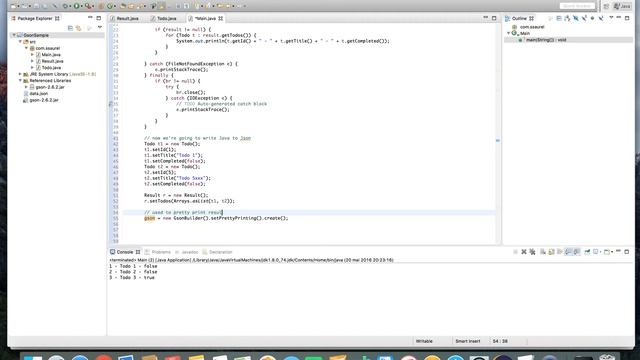The width and height of the screenshot is (640, 360).
Task: Collapse the Referenced Libraries node
Action: [x=20, y=81]
